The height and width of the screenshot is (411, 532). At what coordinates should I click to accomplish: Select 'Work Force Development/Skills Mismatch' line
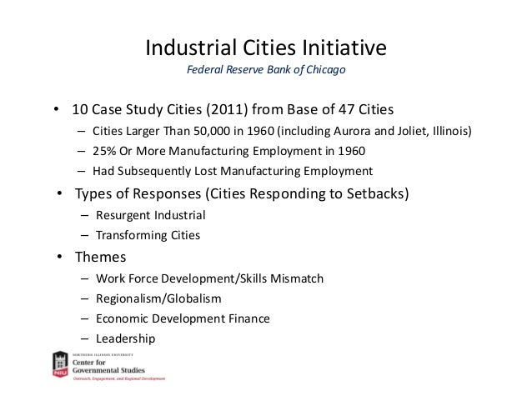click(209, 278)
